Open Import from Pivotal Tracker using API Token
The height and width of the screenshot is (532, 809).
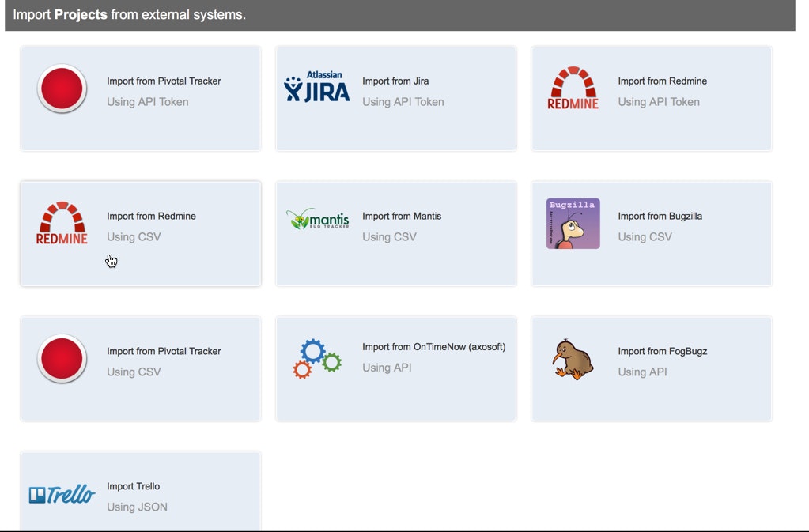164,81
